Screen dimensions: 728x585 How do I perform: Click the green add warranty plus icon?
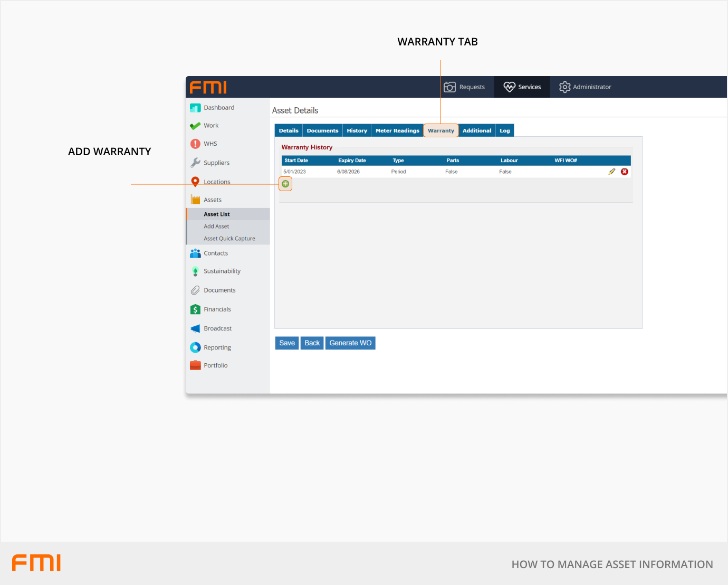pyautogui.click(x=285, y=184)
